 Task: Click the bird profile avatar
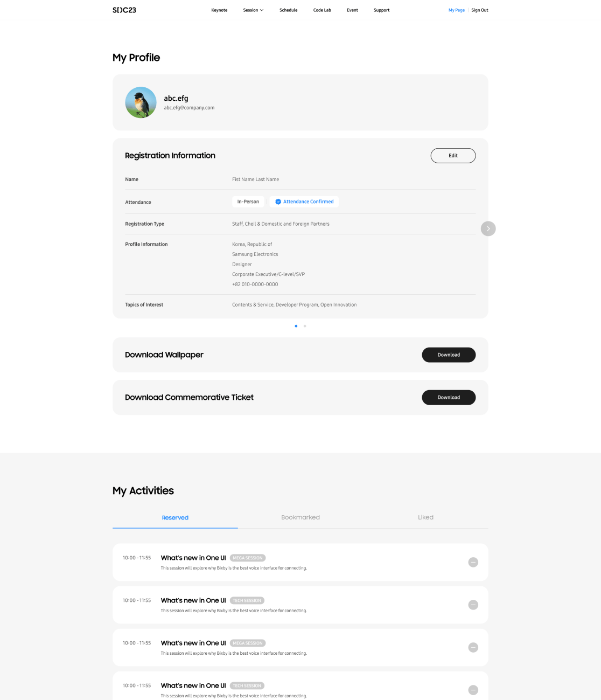point(141,102)
